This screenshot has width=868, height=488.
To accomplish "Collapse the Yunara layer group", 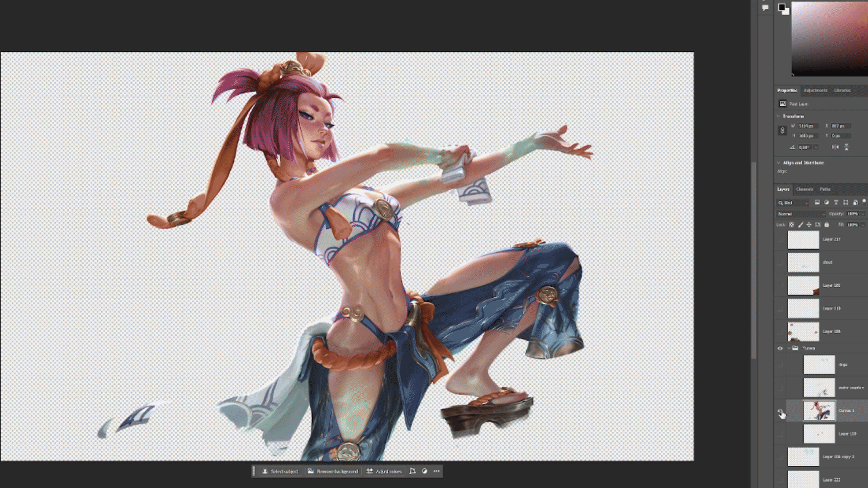I will click(789, 348).
